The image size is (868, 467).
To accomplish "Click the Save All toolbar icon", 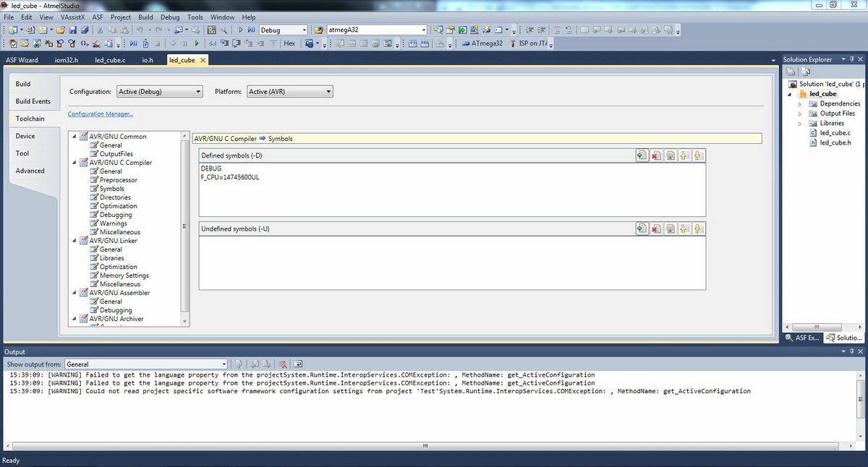I will (85, 30).
